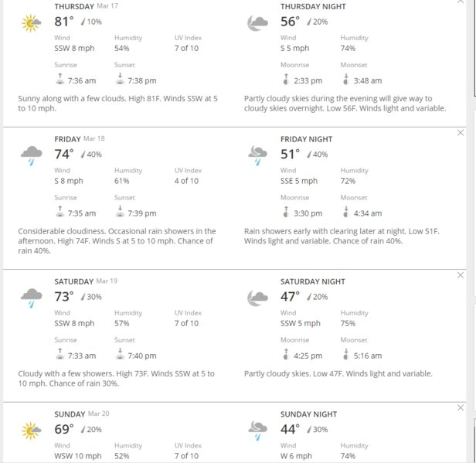
Task: Click Thursday's sunrise icon beside 7:36 am
Action: [x=60, y=79]
